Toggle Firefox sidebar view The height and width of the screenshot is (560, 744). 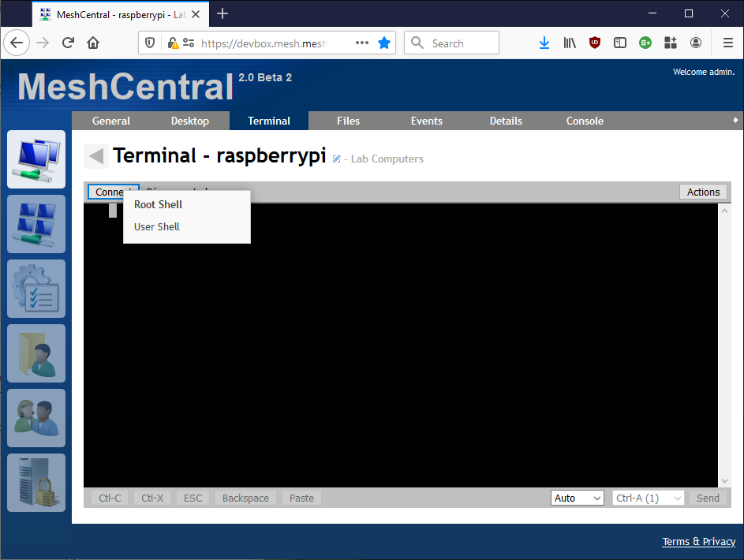tap(619, 43)
